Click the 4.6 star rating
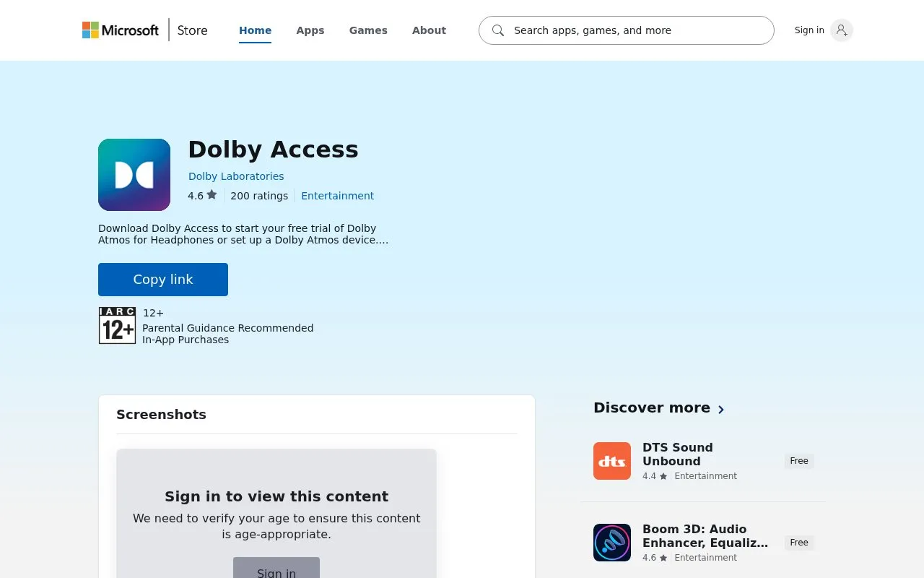Screen dimensions: 924x578 tap(202, 195)
